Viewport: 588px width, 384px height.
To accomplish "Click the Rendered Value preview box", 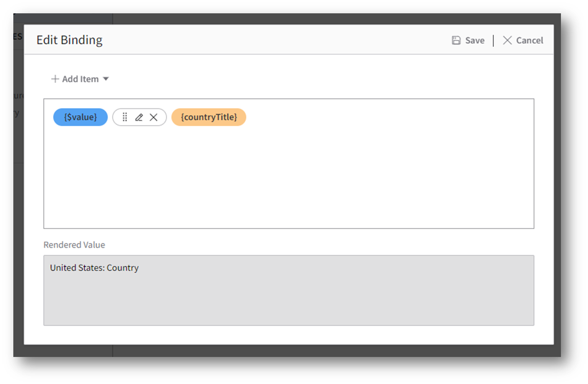I will 289,290.
